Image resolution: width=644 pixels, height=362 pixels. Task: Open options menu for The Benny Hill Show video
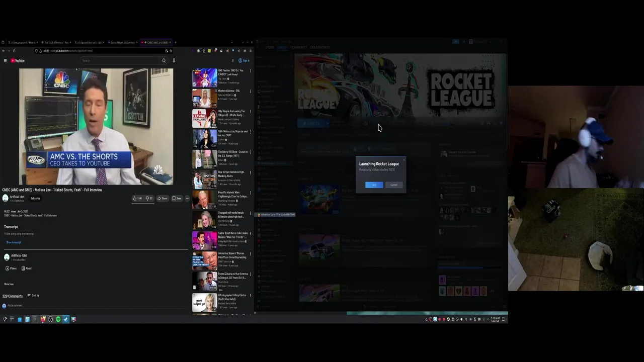coord(250,152)
